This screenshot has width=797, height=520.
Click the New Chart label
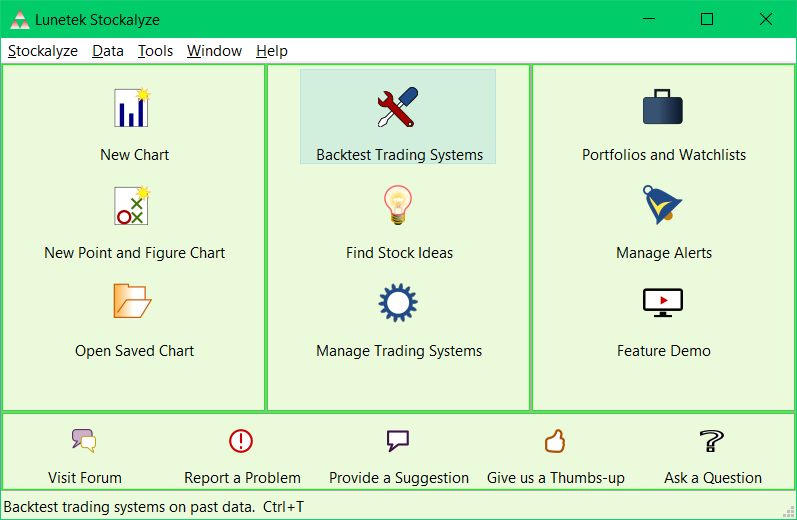134,155
